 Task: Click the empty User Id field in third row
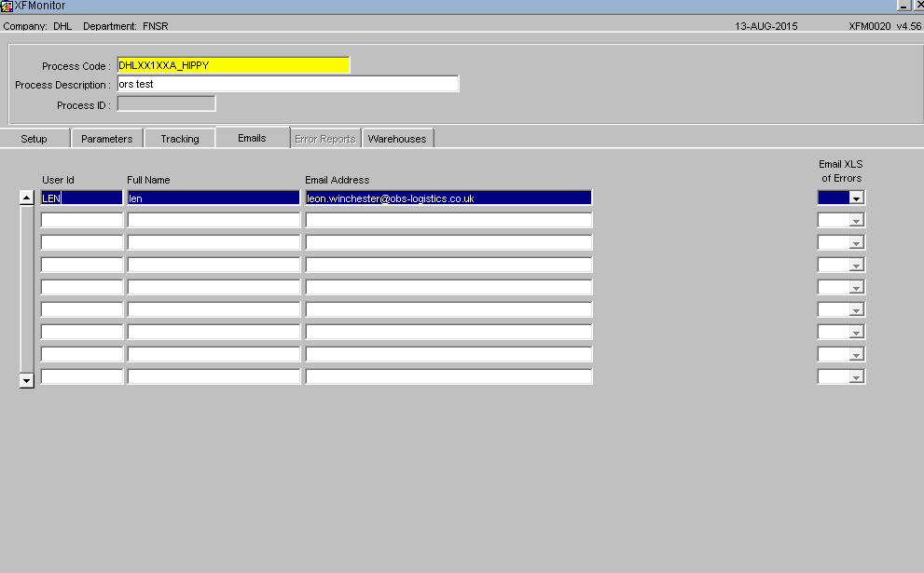click(81, 242)
